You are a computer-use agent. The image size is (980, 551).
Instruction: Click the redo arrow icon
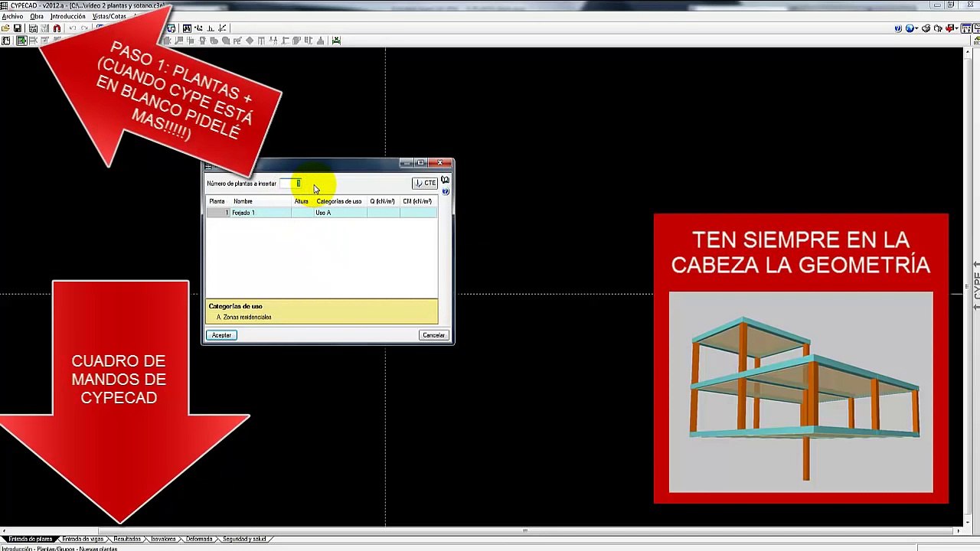tap(83, 28)
